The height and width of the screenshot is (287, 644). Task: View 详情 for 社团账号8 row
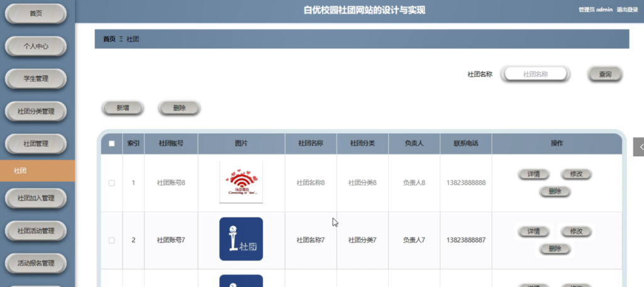pos(533,174)
